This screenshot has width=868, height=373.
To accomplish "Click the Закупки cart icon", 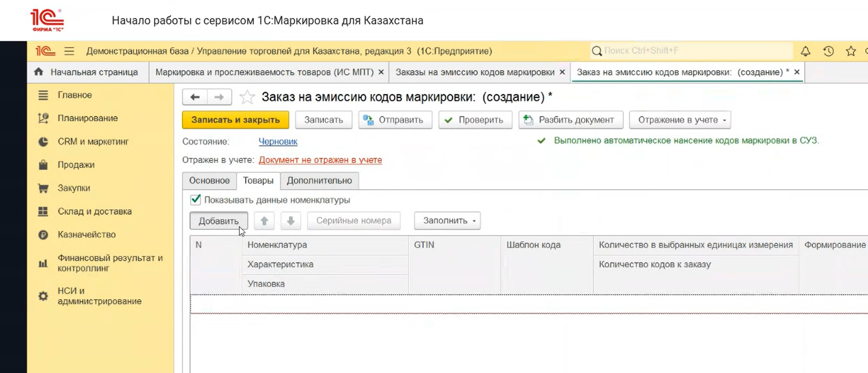I will (x=43, y=188).
